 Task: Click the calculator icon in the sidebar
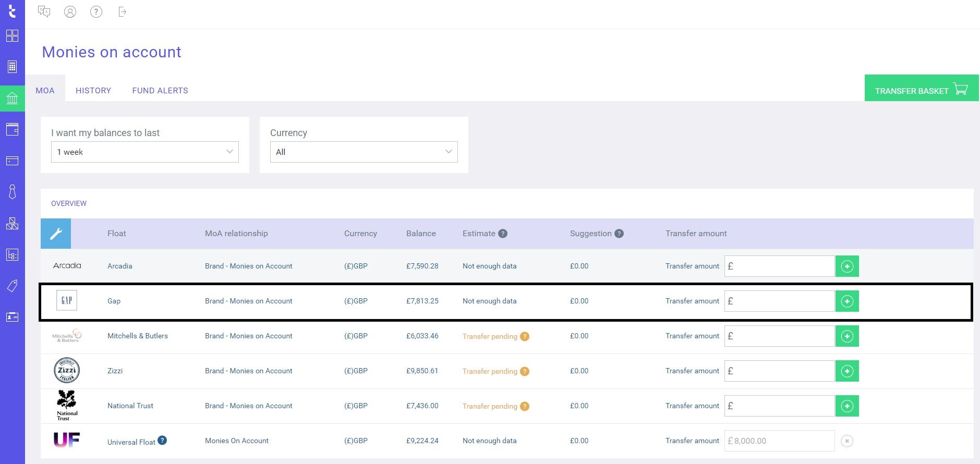(12, 67)
